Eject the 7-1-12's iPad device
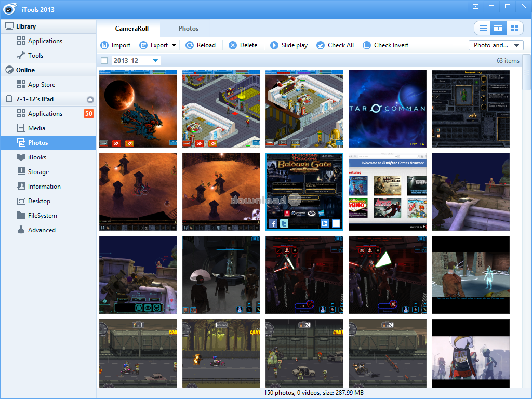 [x=90, y=99]
